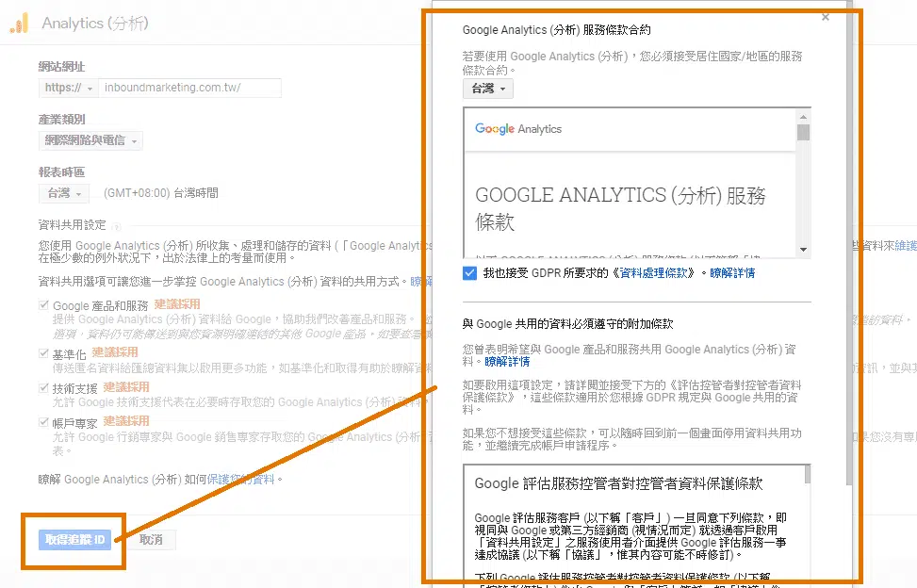Click scroll up arrow of terms box

coord(804,116)
